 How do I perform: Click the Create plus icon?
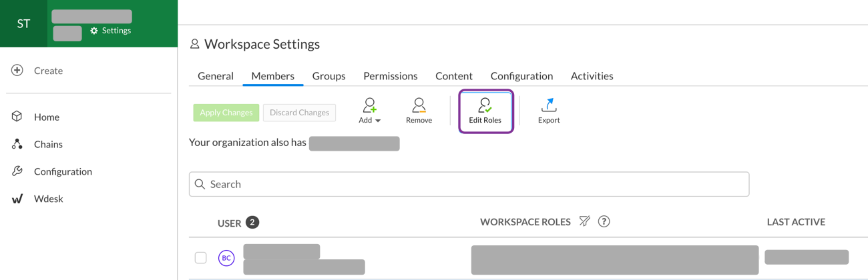[17, 71]
